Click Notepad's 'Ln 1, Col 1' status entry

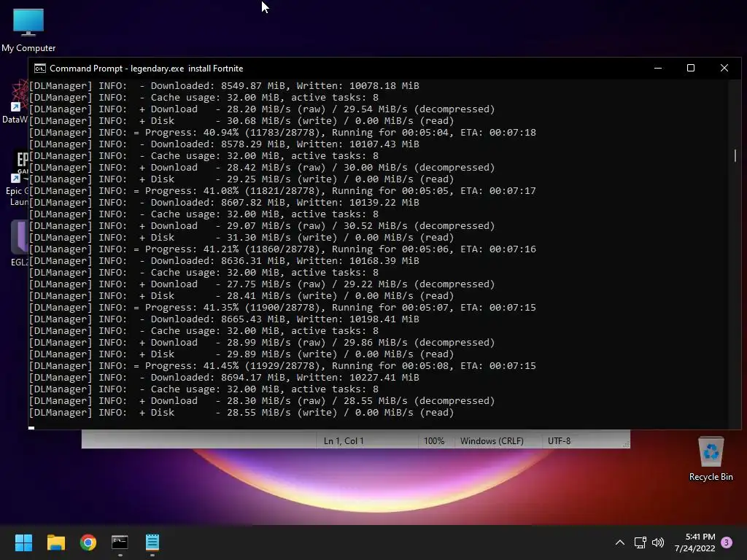[x=344, y=441]
